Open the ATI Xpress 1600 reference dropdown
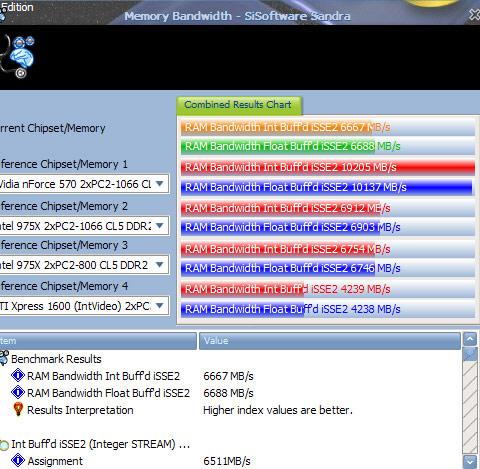Image resolution: width=480 pixels, height=469 pixels. [84, 306]
